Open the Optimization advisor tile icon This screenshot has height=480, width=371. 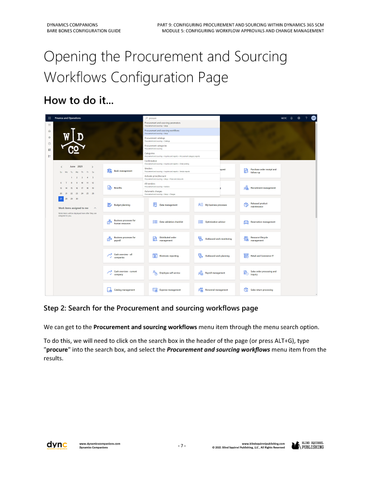pos(200,222)
